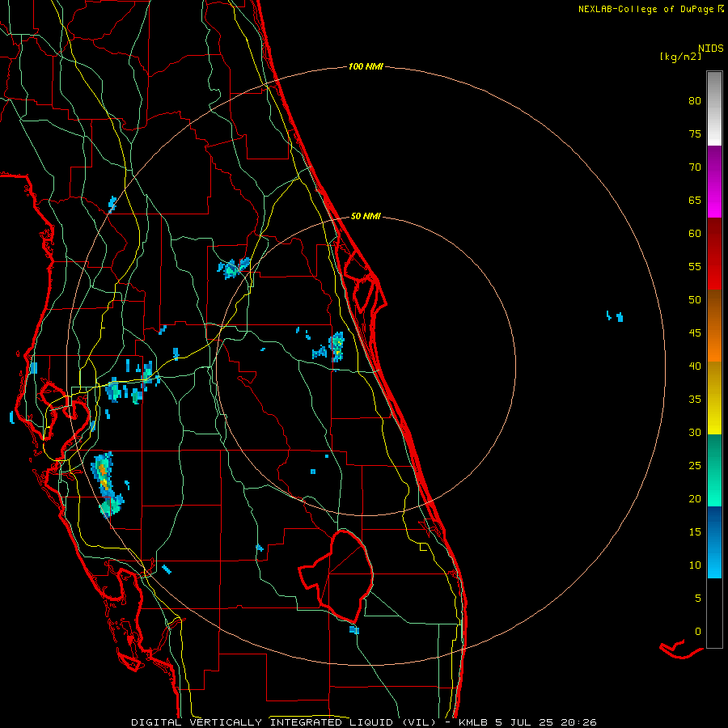Select the 15 value on the color scale
The height and width of the screenshot is (728, 728).
695,532
